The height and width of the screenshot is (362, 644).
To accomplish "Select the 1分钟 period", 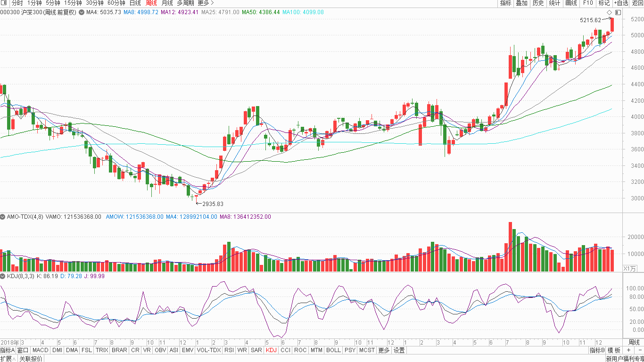I will tap(34, 3).
